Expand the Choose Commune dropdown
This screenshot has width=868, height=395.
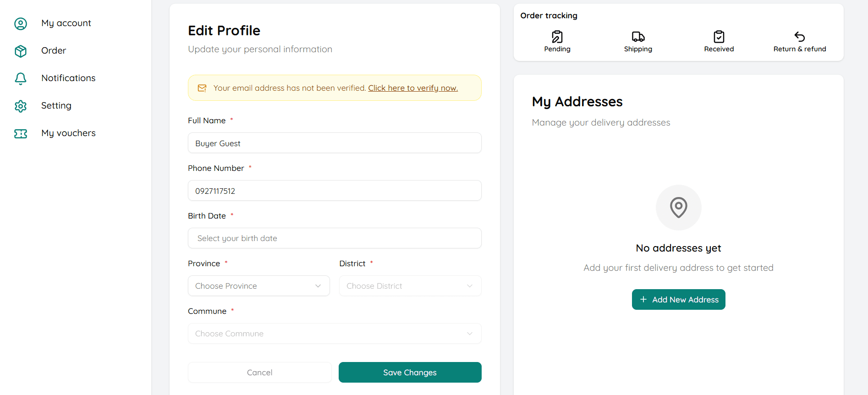(x=334, y=334)
